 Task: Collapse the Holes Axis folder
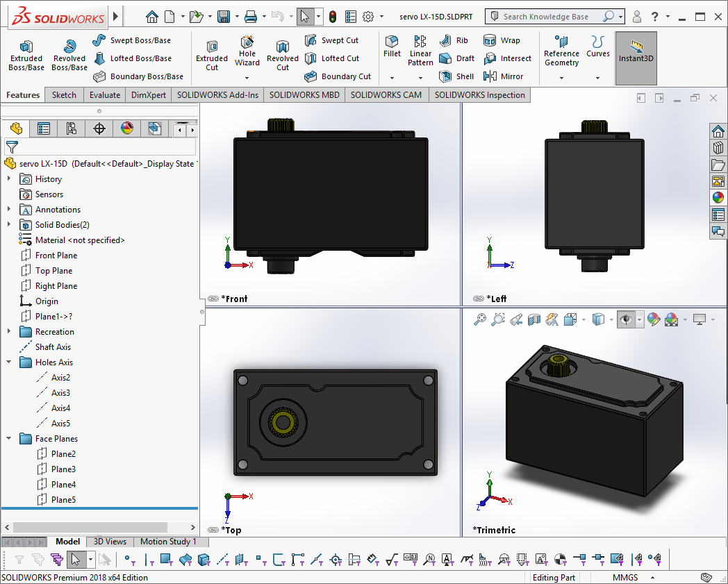[9, 362]
